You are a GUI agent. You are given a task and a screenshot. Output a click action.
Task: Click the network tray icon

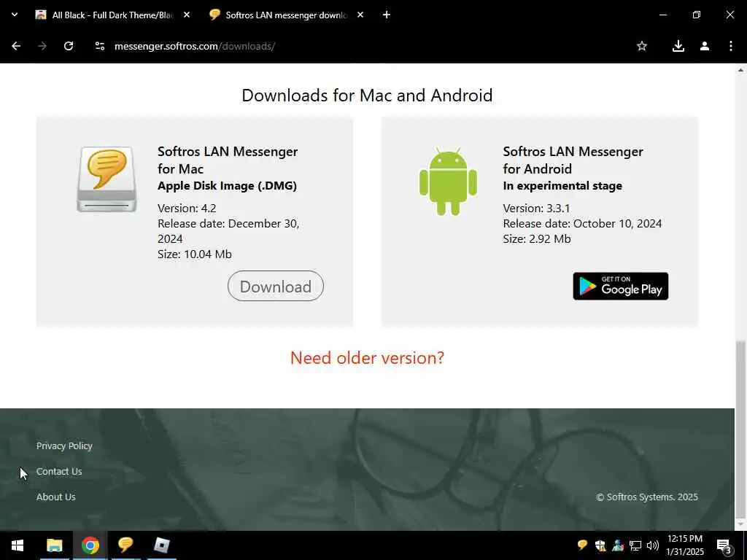[x=635, y=545]
